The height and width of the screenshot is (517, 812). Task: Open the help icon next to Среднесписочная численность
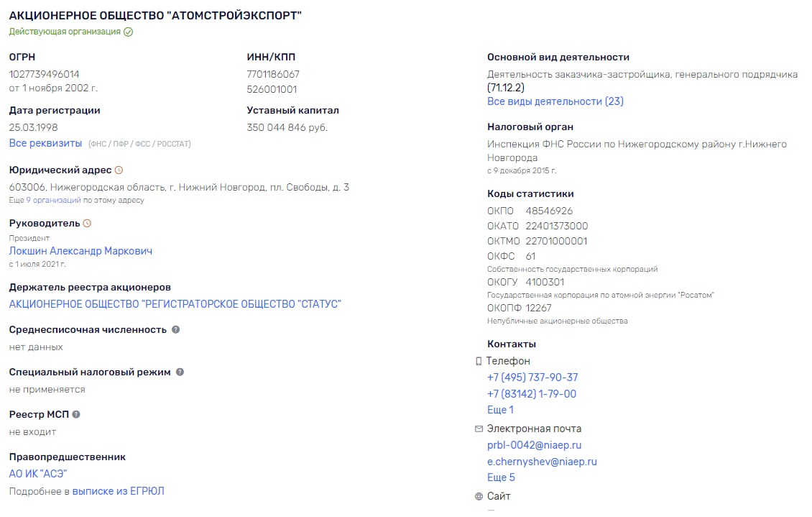tap(175, 329)
